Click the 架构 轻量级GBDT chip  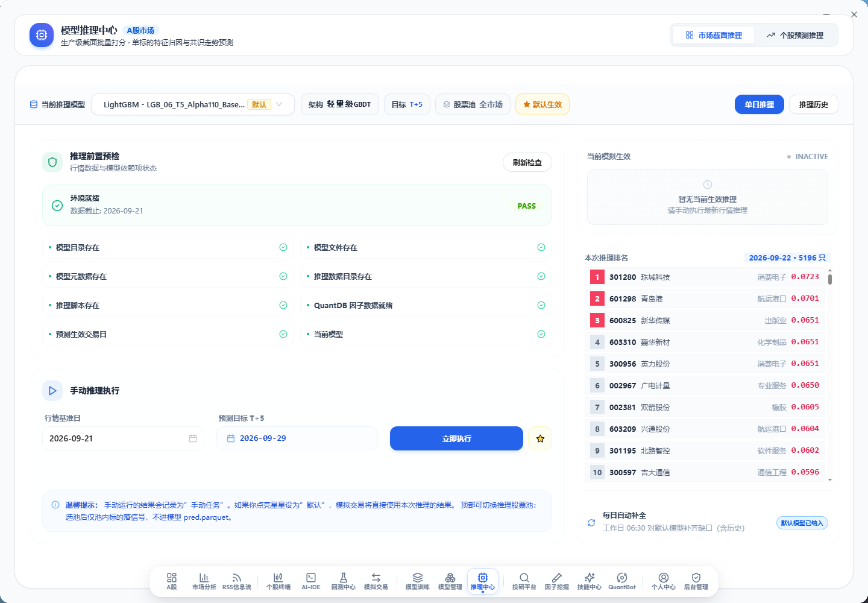click(x=340, y=104)
